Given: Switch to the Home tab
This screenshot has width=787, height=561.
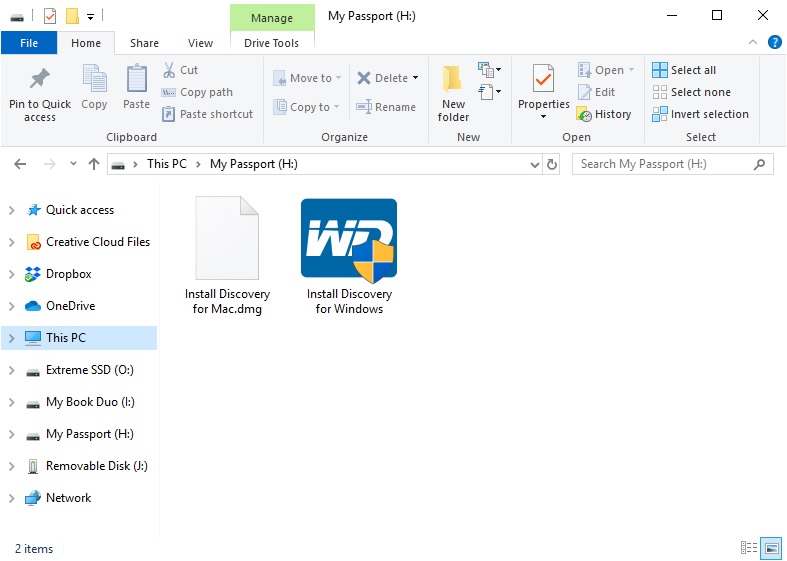Looking at the screenshot, I should (86, 43).
